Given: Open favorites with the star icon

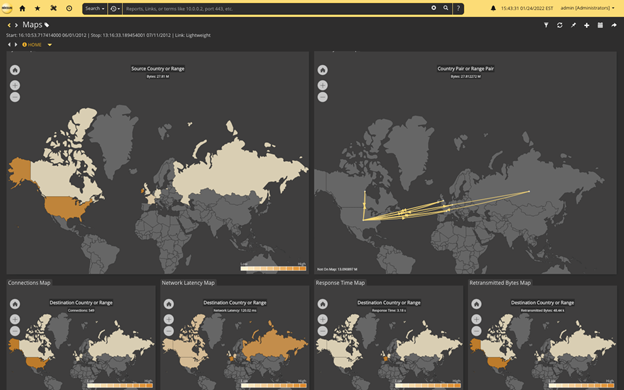Looking at the screenshot, I should pos(37,8).
